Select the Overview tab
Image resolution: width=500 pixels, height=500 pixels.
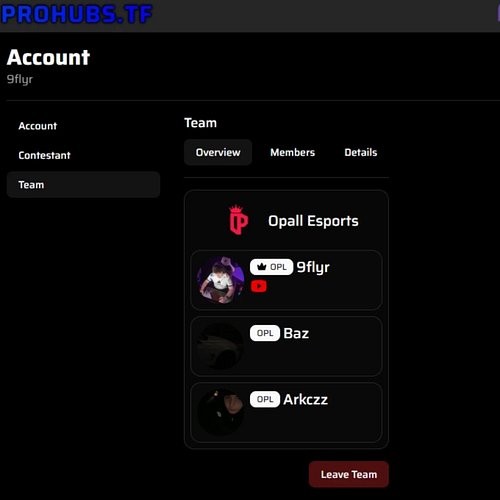(218, 152)
